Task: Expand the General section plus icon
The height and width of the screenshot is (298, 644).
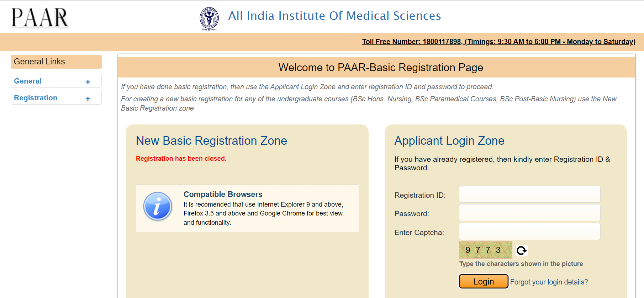Action: coord(88,82)
